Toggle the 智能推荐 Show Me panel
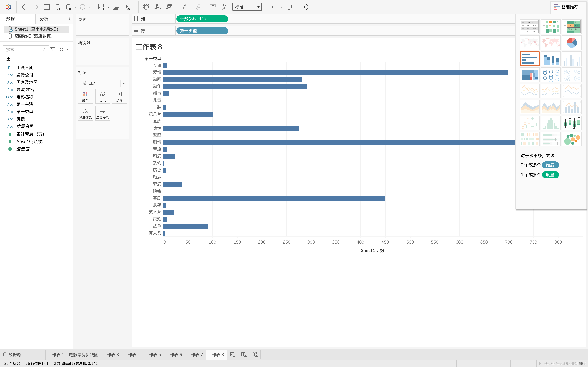 (x=566, y=7)
